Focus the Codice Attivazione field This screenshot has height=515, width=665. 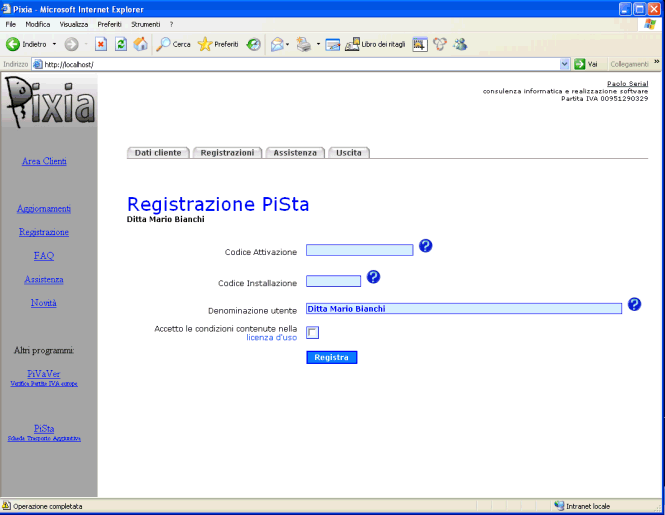point(360,250)
